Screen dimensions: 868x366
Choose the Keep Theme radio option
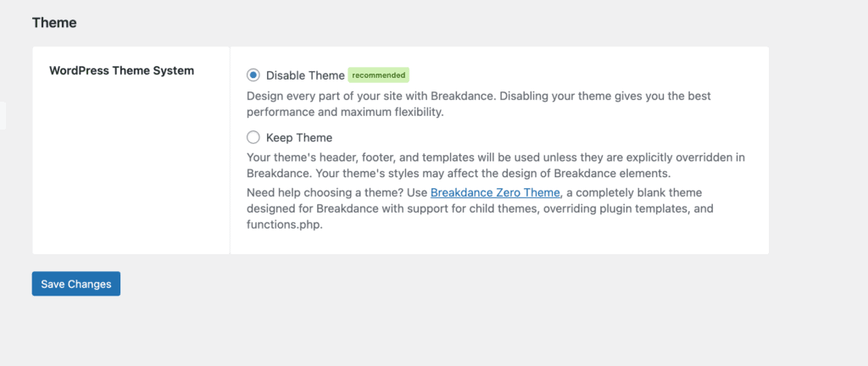(253, 137)
